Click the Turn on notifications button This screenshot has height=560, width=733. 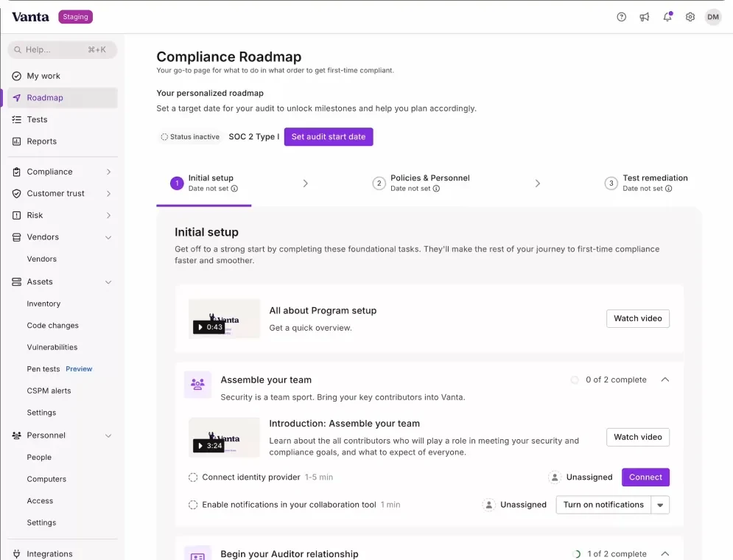[x=603, y=505]
